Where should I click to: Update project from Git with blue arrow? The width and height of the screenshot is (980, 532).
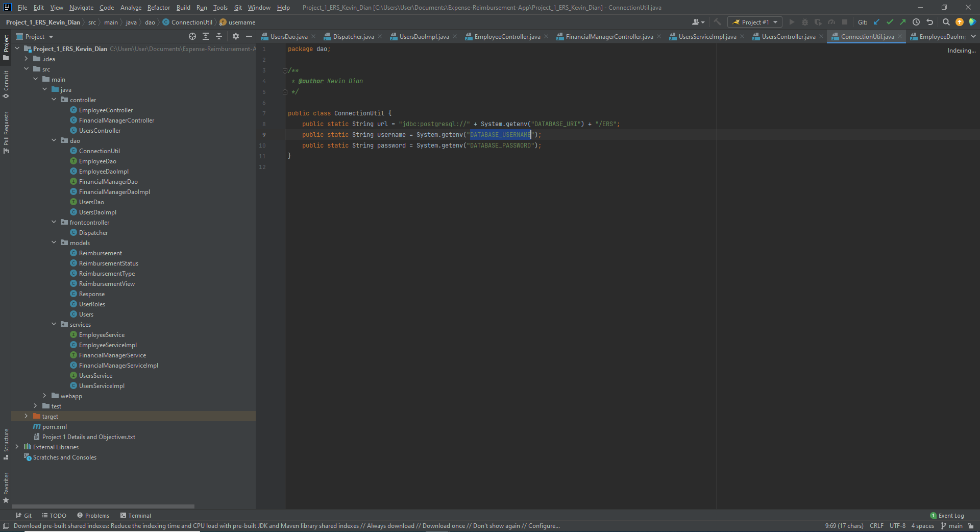(877, 22)
